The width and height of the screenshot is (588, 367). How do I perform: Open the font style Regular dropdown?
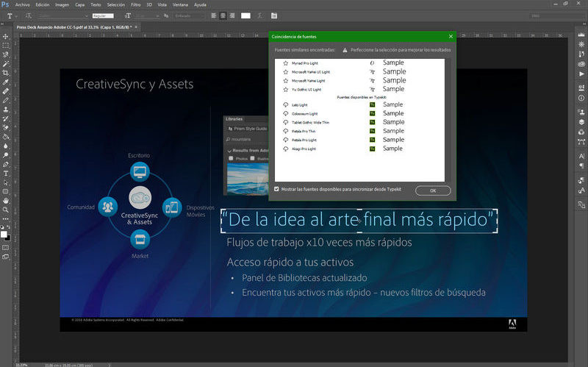click(104, 15)
